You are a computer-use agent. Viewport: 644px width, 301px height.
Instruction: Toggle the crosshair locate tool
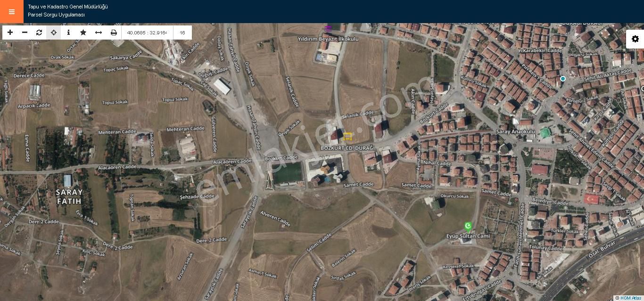[54, 33]
